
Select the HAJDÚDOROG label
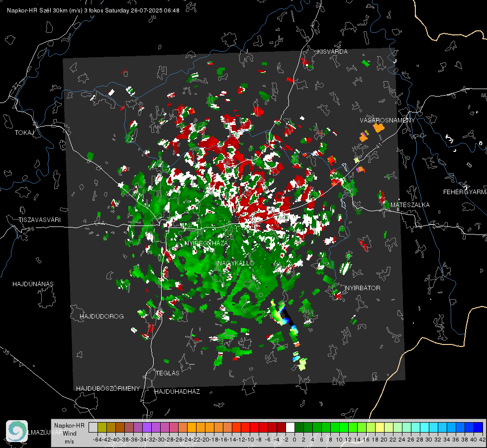click(101, 317)
